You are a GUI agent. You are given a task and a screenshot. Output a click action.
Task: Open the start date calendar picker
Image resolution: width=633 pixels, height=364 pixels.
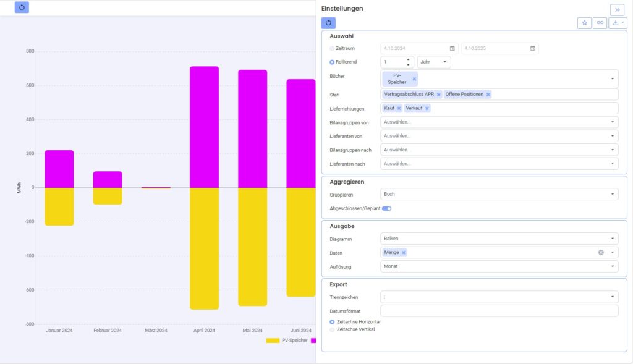(x=452, y=48)
